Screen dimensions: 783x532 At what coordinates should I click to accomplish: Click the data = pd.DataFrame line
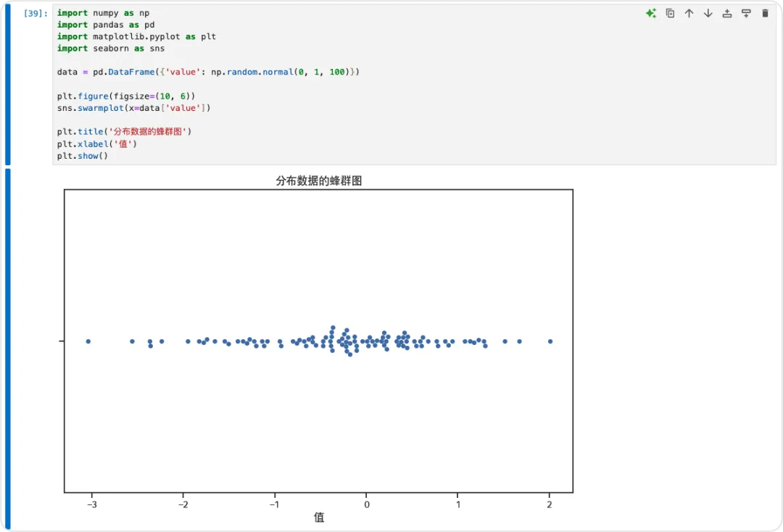208,72
